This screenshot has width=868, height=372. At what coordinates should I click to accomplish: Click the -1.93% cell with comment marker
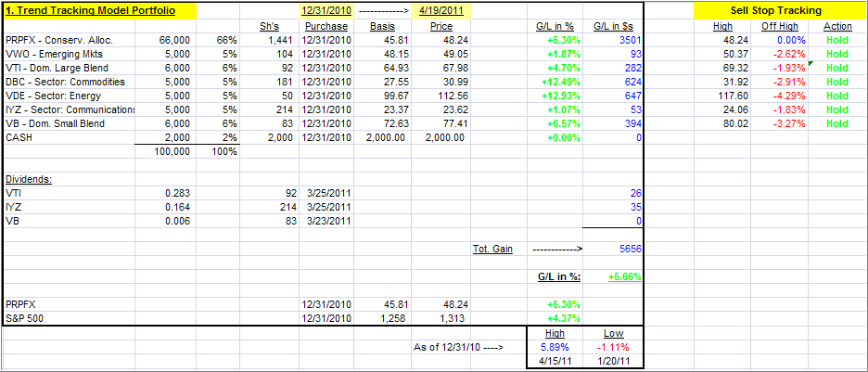point(779,68)
